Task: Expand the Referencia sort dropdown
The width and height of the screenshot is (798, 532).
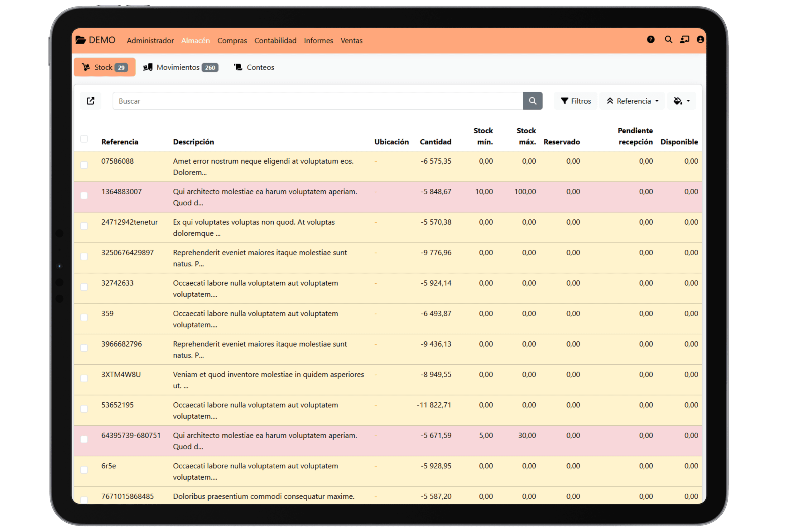Action: tap(632, 101)
